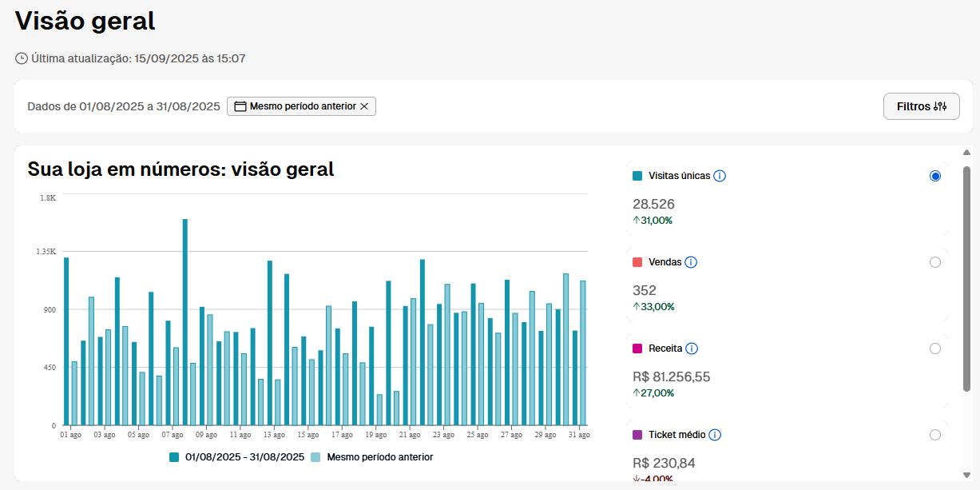Choose the Receita radio button

(x=935, y=349)
